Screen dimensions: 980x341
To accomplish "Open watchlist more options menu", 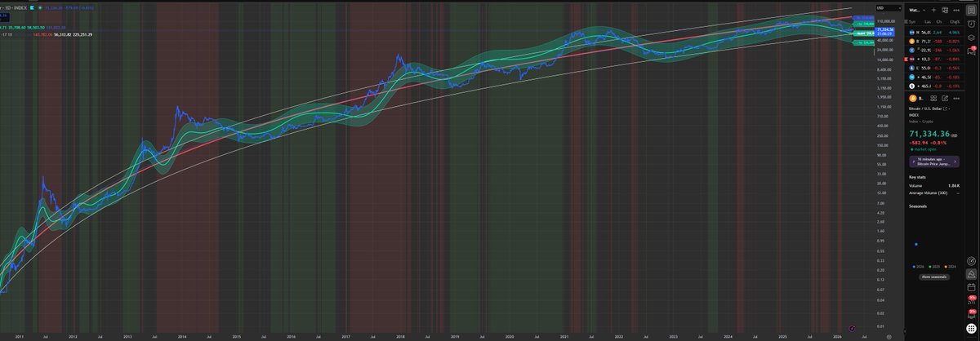I will tap(956, 10).
